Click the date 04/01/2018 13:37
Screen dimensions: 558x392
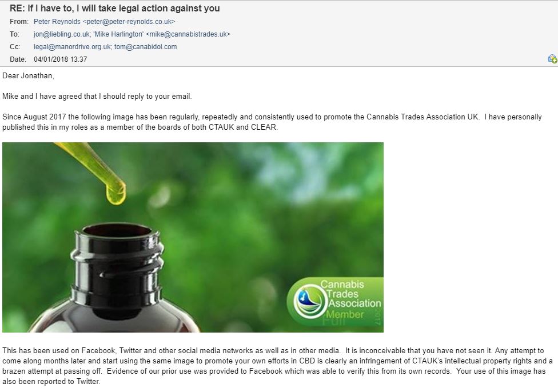(x=61, y=59)
